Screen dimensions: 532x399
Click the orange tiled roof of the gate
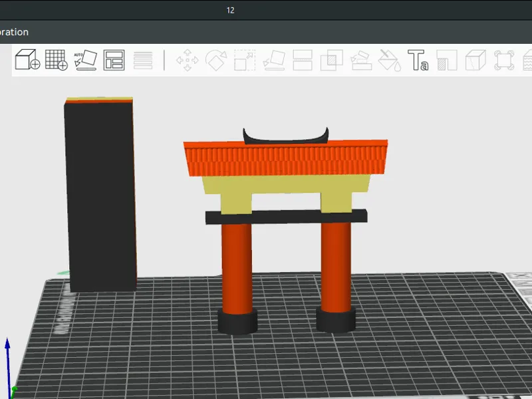pos(286,158)
